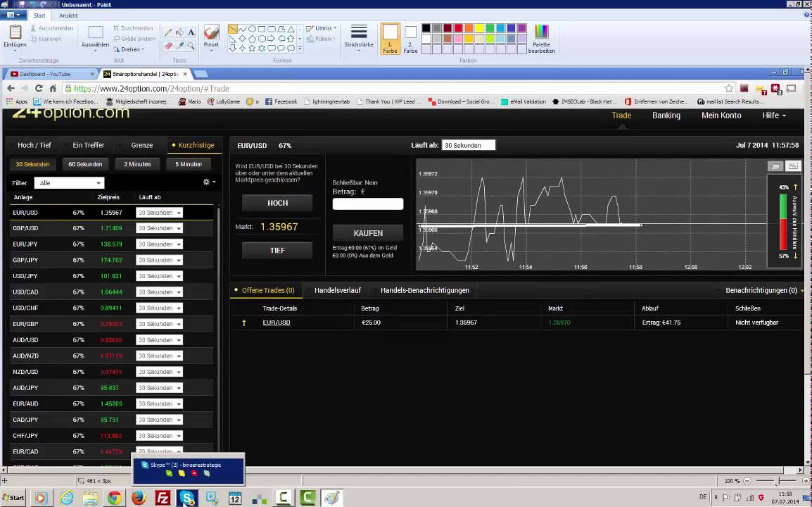This screenshot has width=812, height=507.
Task: Expand the Umriss outline menu
Action: click(321, 28)
